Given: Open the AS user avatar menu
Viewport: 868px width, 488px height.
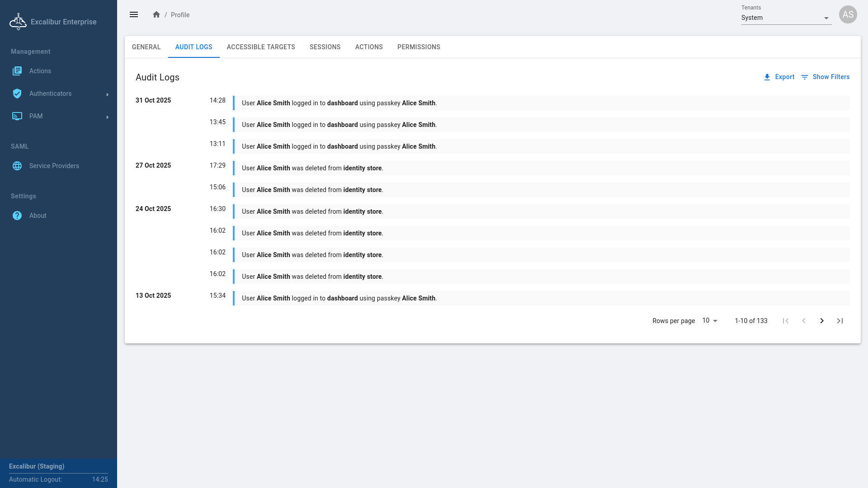Looking at the screenshot, I should tap(848, 14).
